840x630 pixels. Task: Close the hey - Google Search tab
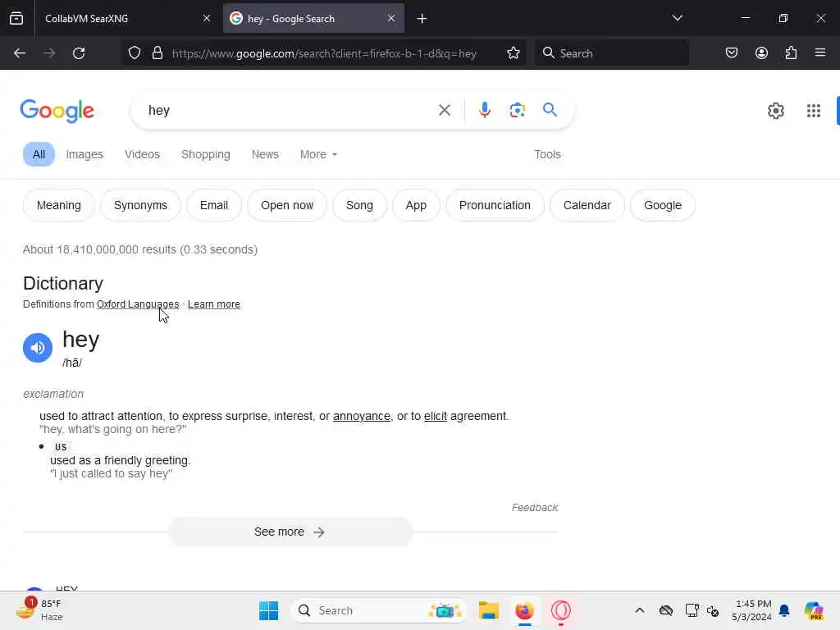[x=391, y=18]
